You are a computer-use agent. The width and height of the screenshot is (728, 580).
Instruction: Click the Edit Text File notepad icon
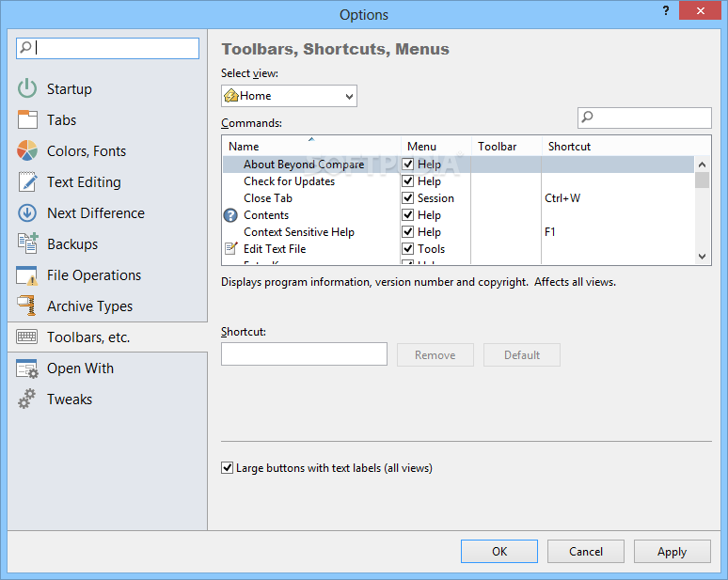coord(231,249)
